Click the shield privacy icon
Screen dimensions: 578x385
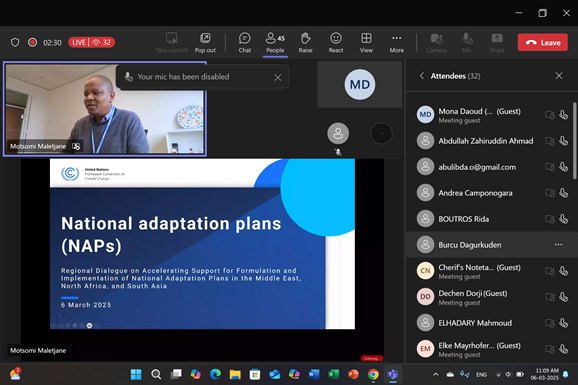[15, 42]
